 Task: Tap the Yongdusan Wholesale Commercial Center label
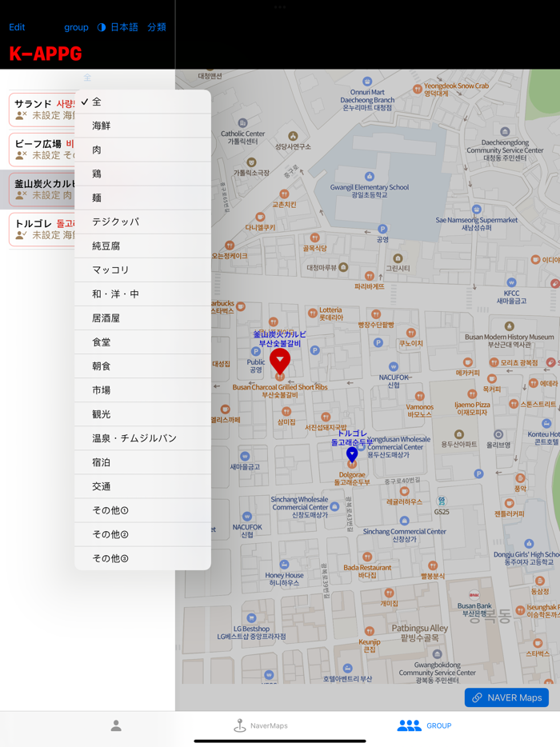point(398,447)
